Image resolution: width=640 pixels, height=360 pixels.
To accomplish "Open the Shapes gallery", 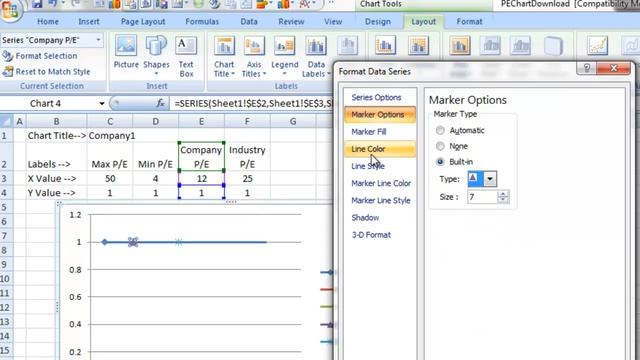I will (156, 56).
